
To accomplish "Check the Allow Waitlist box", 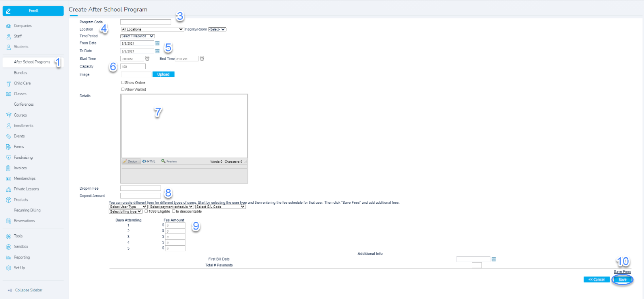I will point(123,89).
